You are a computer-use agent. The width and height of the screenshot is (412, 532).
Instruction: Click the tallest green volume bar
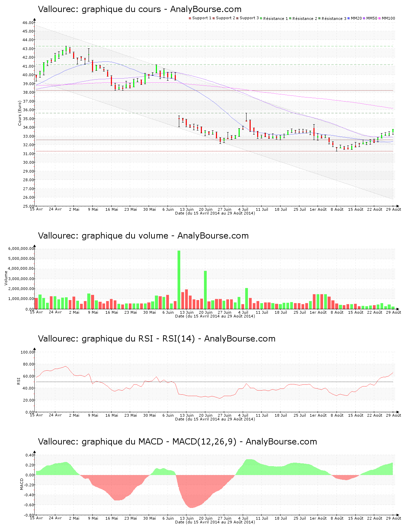[x=179, y=280]
